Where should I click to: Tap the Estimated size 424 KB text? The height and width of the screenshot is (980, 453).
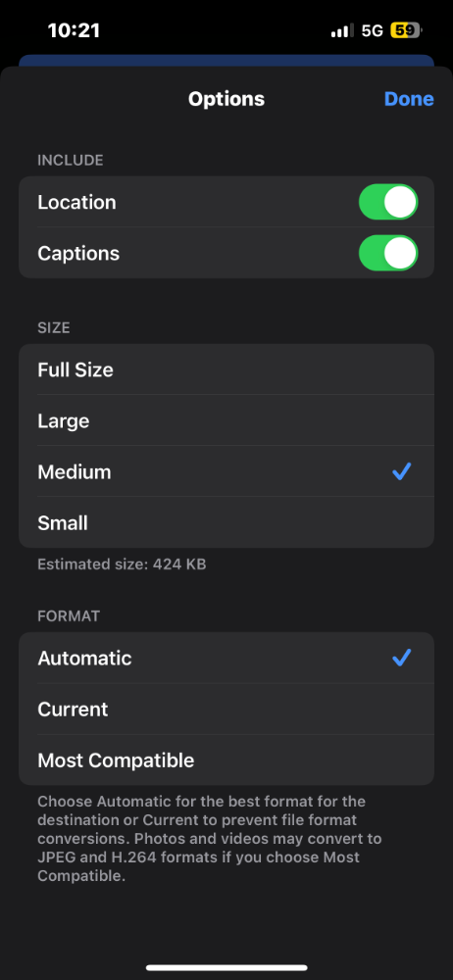122,564
